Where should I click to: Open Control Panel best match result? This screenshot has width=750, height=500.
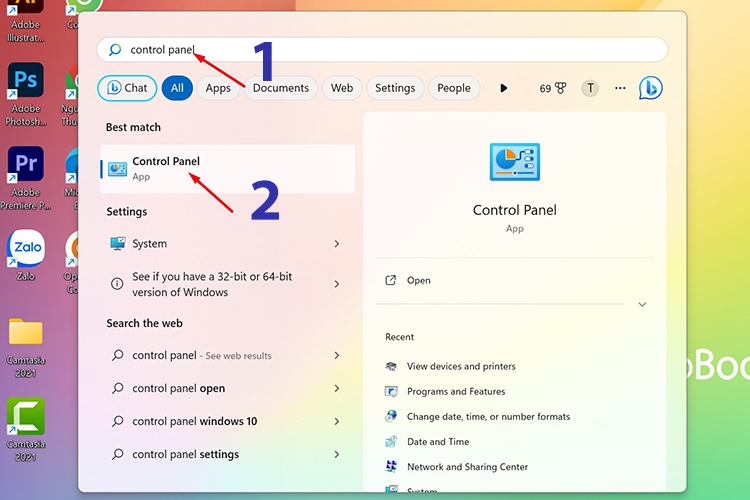coord(227,169)
